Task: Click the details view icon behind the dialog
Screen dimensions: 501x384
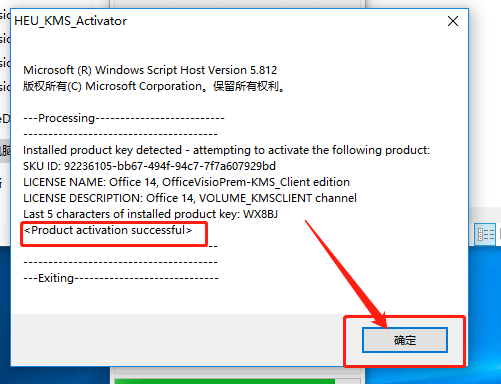Action: [485, 234]
